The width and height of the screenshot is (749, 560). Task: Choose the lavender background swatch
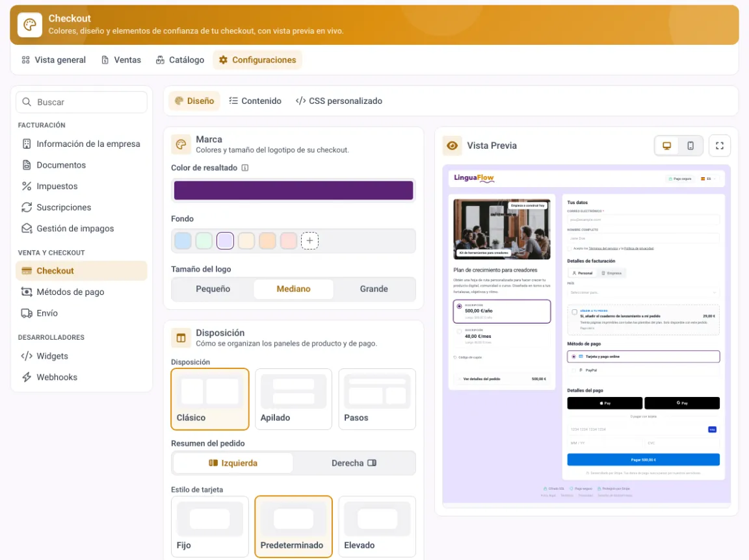(x=225, y=240)
